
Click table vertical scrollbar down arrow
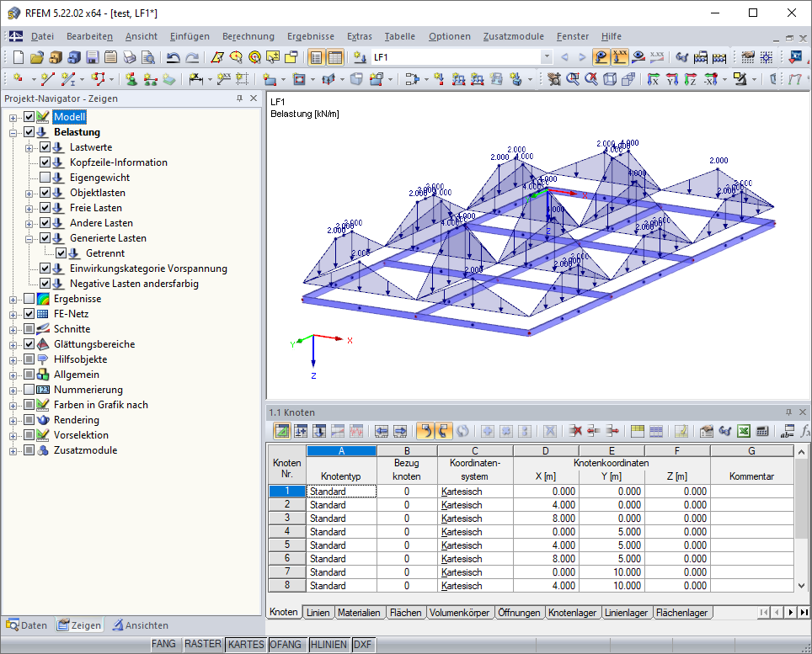coord(801,586)
